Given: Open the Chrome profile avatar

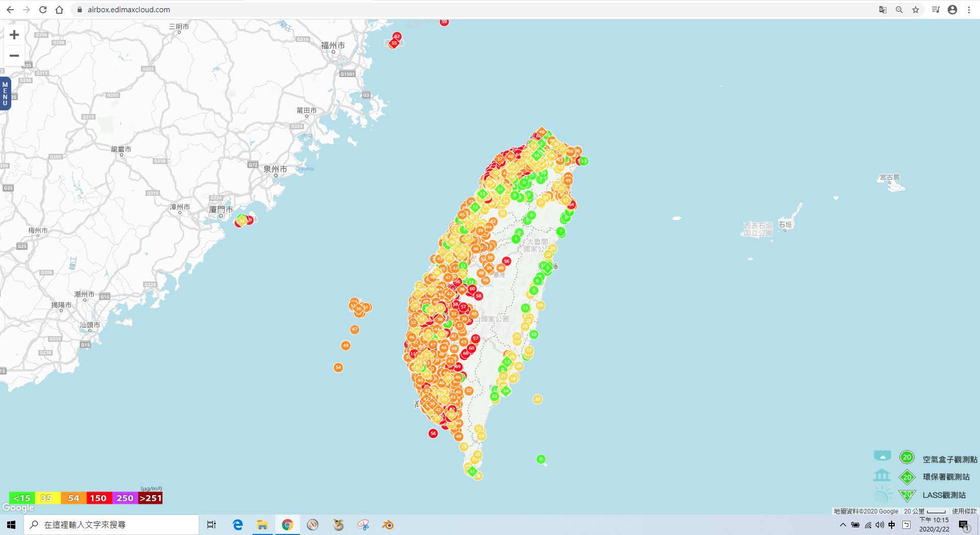Looking at the screenshot, I should [952, 10].
